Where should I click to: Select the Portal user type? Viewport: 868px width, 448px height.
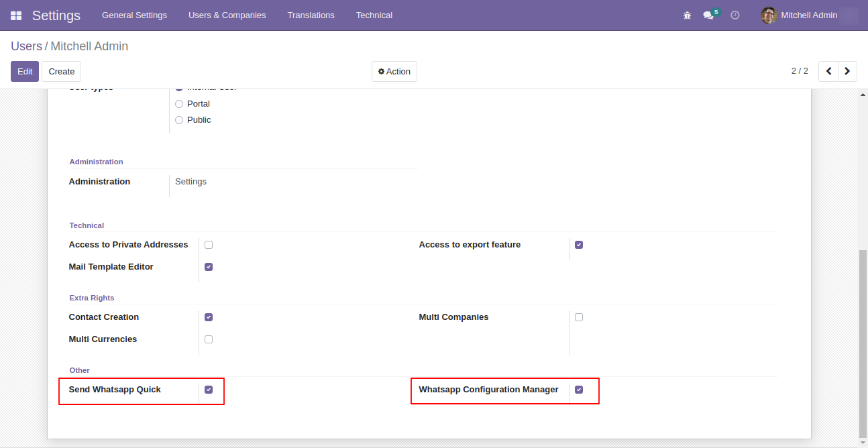[x=179, y=104]
